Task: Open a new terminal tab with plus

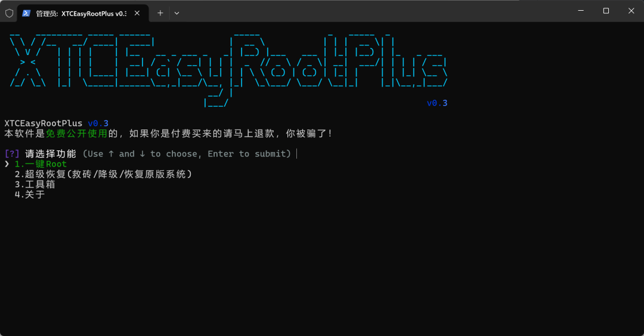Action: pos(160,13)
